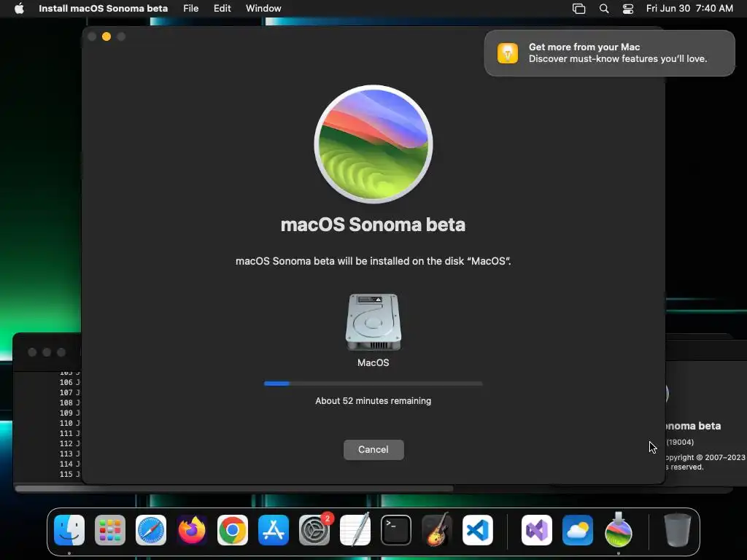This screenshot has width=747, height=560.
Task: Click the Sonoma installer icon in the Dock
Action: click(619, 530)
